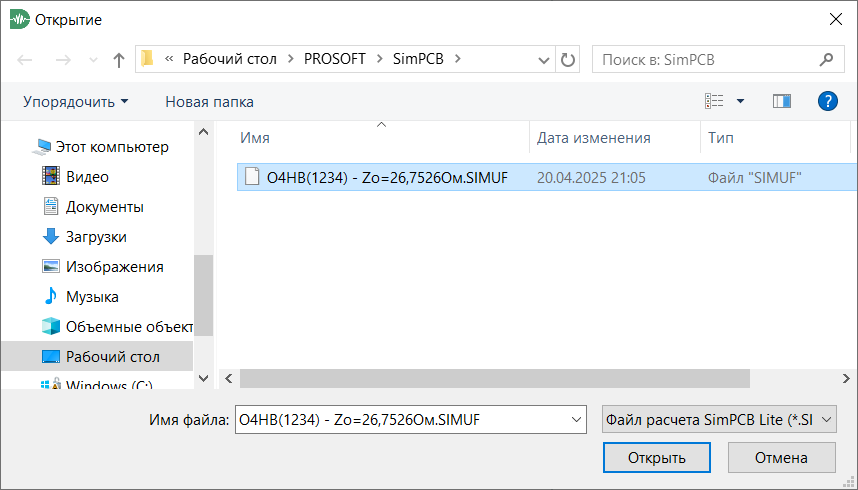Click the Поиск в: SimPCB search field

coord(706,60)
